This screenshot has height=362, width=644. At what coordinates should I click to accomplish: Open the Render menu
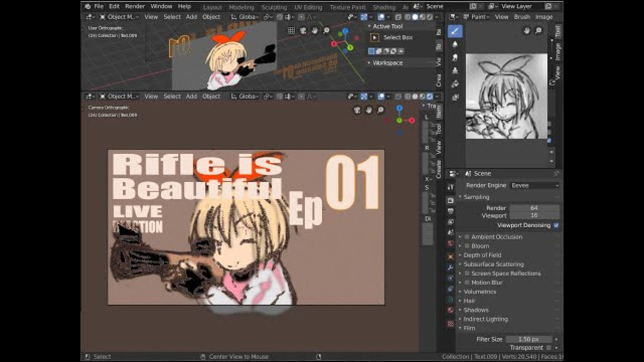pos(135,6)
